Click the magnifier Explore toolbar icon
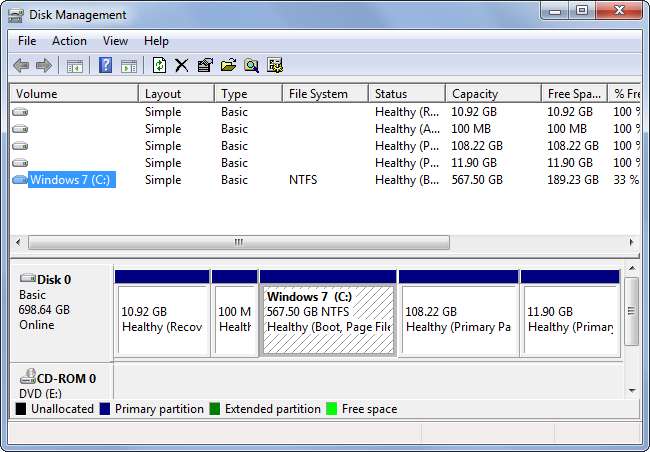 (x=251, y=66)
